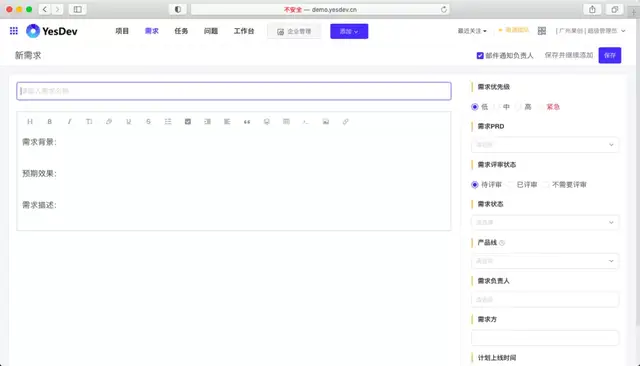Open the QR code icon in header
This screenshot has width=640, height=366.
click(x=542, y=31)
